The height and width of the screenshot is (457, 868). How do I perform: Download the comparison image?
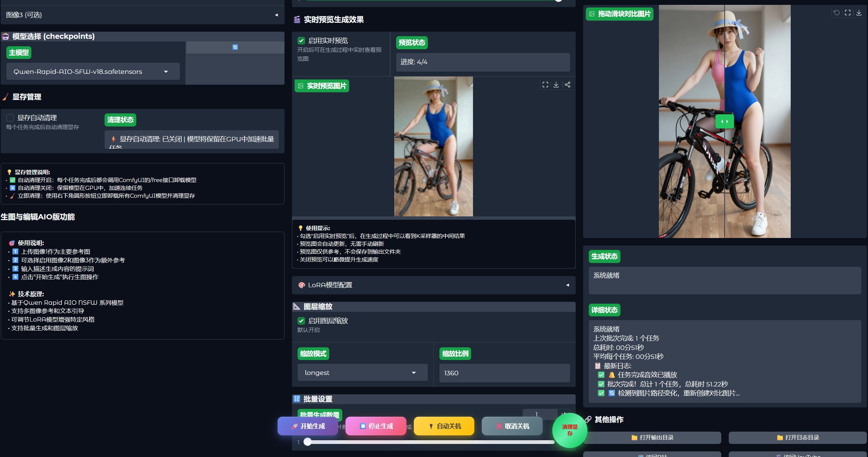(x=859, y=13)
